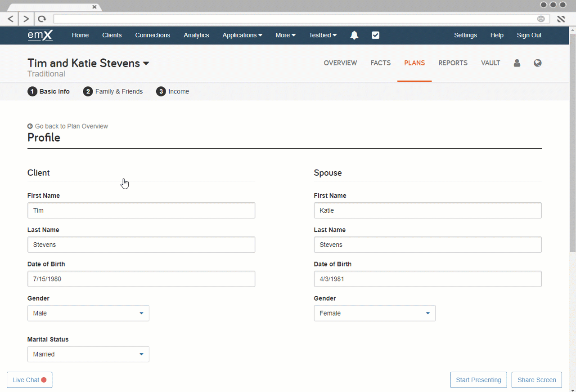The image size is (576, 392).
Task: Click the Start Presenting button
Action: 478,380
